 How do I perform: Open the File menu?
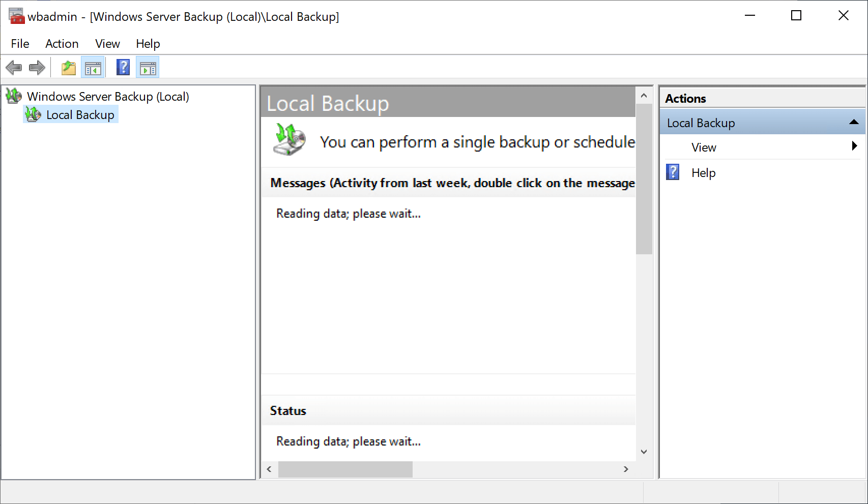click(20, 44)
